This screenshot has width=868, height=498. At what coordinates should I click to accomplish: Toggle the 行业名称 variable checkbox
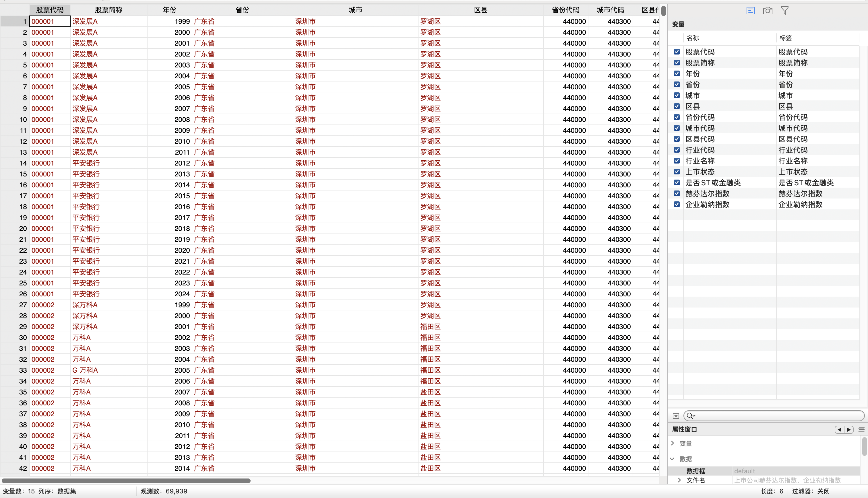point(677,161)
